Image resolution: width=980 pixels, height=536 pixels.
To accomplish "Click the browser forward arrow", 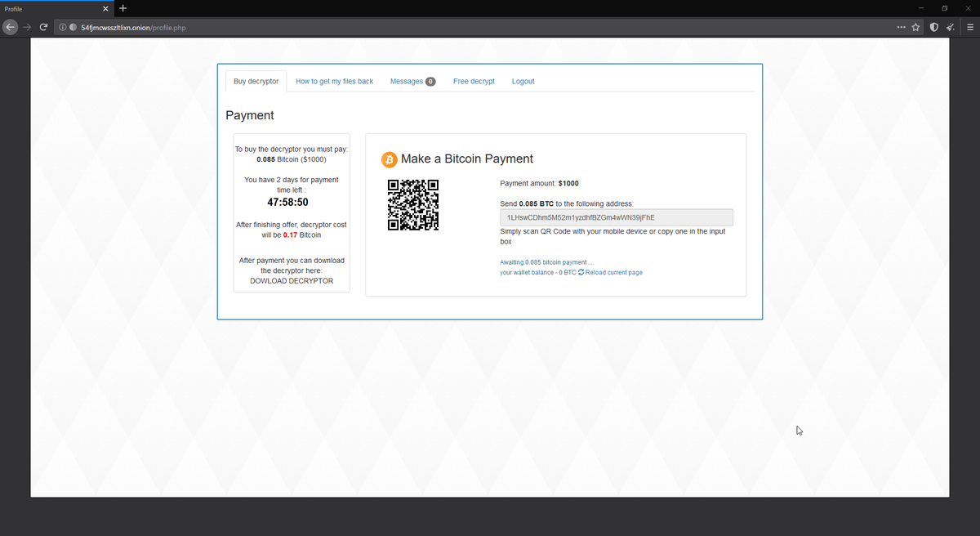I will tap(27, 27).
